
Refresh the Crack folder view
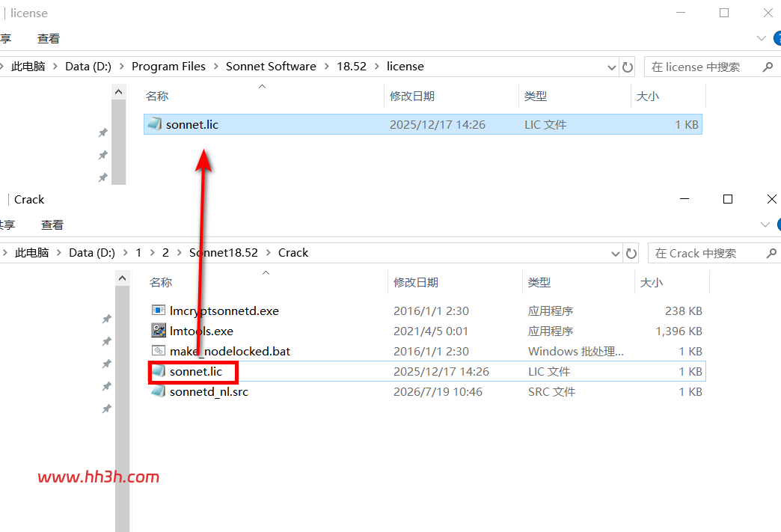coord(631,254)
